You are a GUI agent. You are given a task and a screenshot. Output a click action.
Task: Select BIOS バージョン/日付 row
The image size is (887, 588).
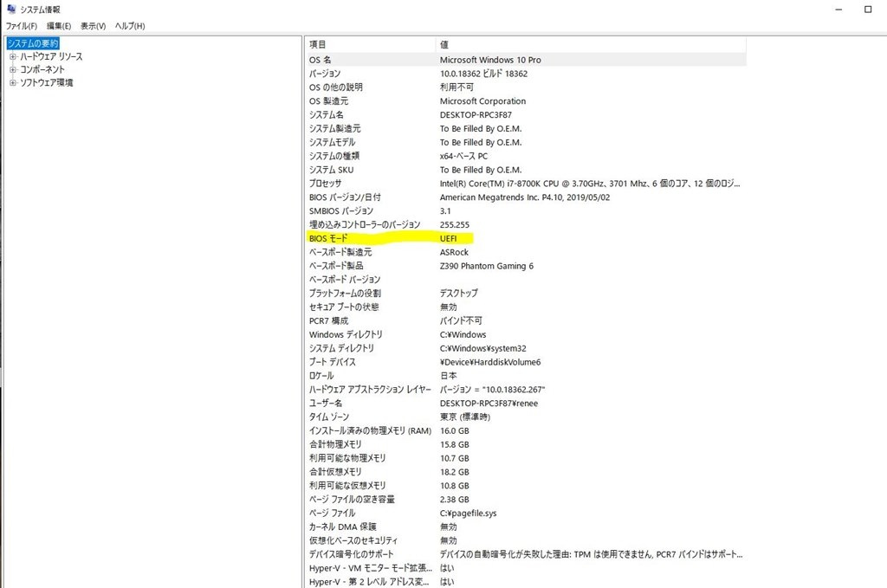526,197
